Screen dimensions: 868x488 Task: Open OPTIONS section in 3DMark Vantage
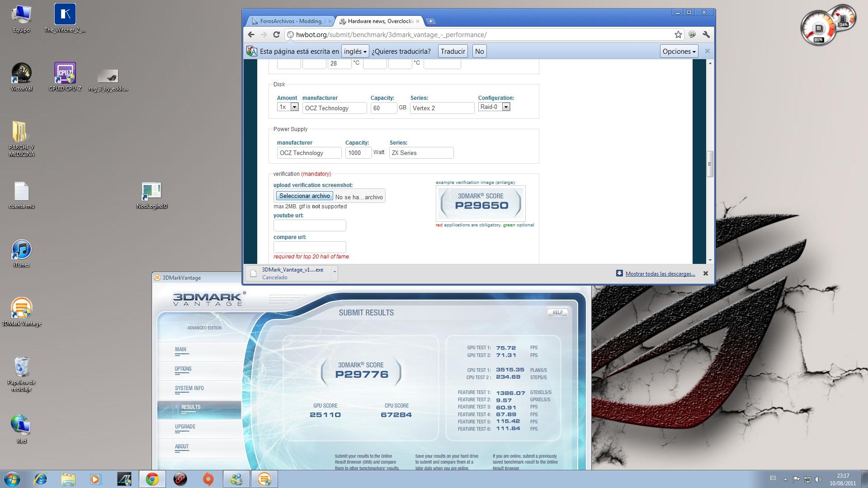pyautogui.click(x=183, y=369)
